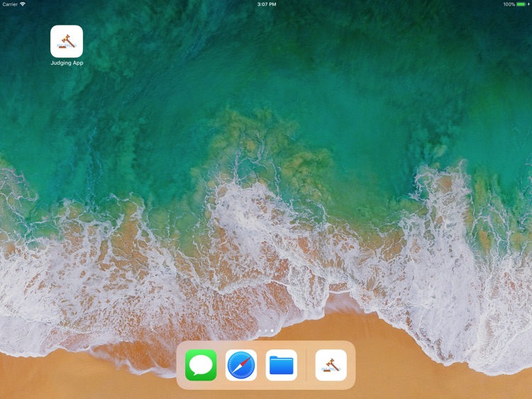The width and height of the screenshot is (532, 399).
Task: Click the "Judging App" label under the icon
Action: tap(67, 63)
